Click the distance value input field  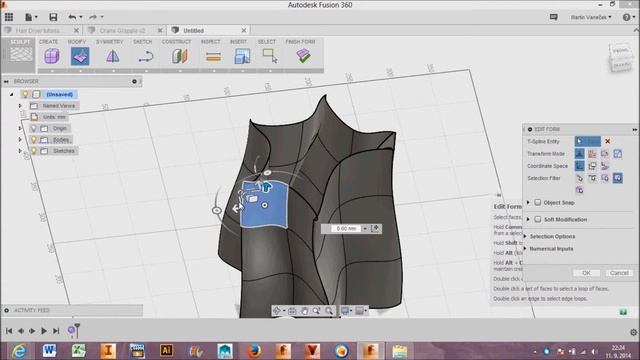pyautogui.click(x=346, y=229)
